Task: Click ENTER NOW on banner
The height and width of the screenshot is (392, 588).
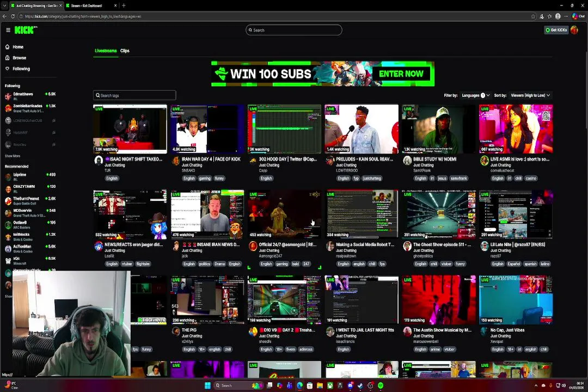Action: [401, 74]
